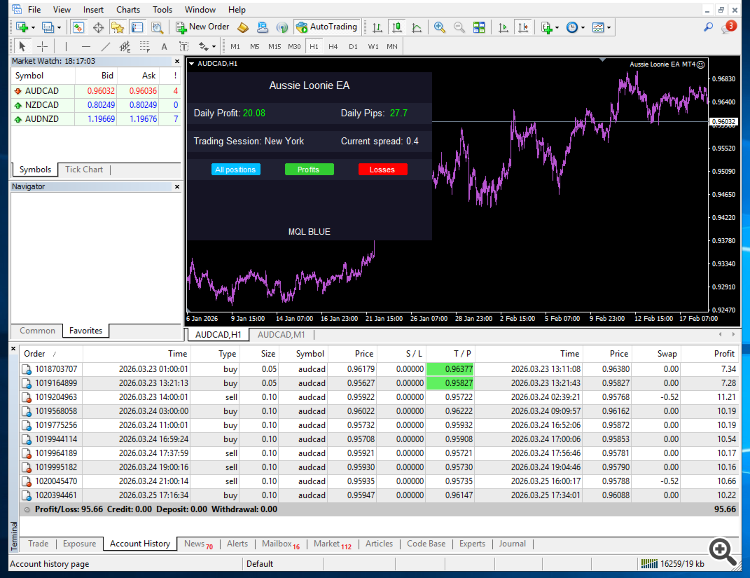Viewport: 750px width, 578px height.
Task: Open the Charts menu
Action: (128, 10)
